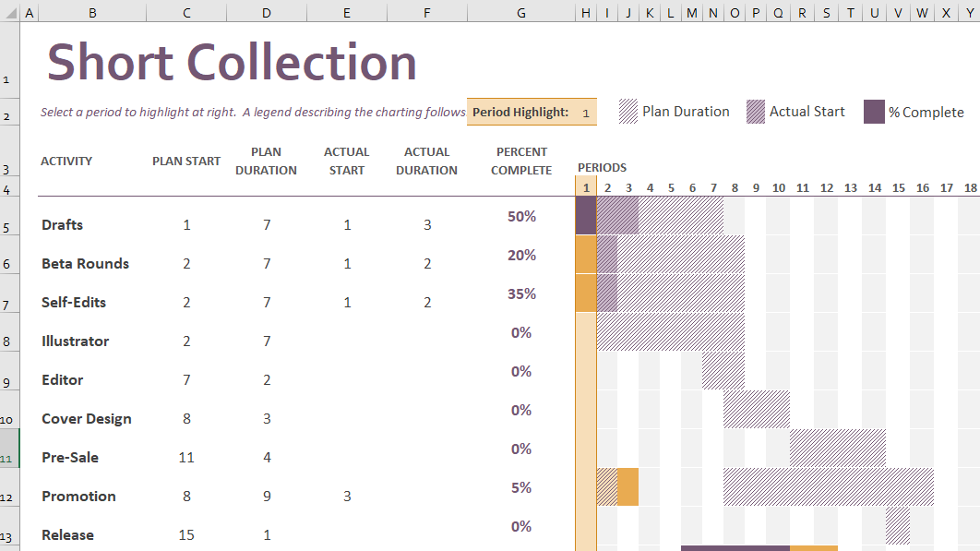Select the Period Highlight value cell
This screenshot has width=980, height=551.
pyautogui.click(x=586, y=113)
